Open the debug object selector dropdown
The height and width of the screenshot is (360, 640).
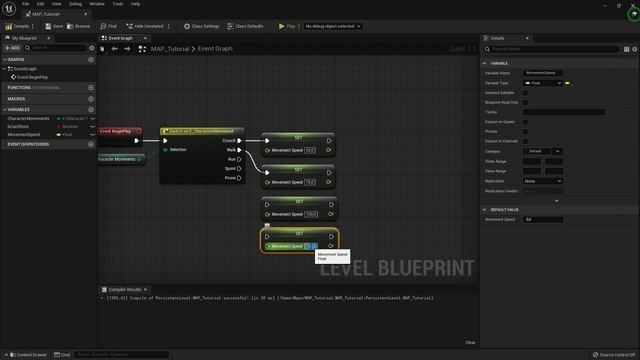click(333, 26)
